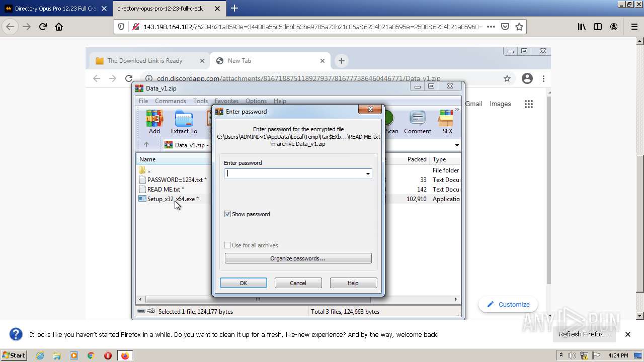
Task: Open the WinRAR File menu
Action: point(143,101)
